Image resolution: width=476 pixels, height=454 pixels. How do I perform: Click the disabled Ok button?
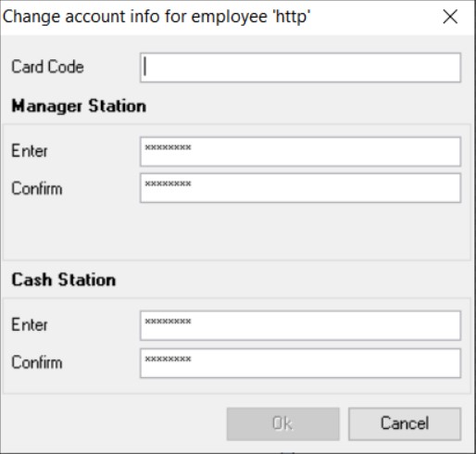click(282, 423)
